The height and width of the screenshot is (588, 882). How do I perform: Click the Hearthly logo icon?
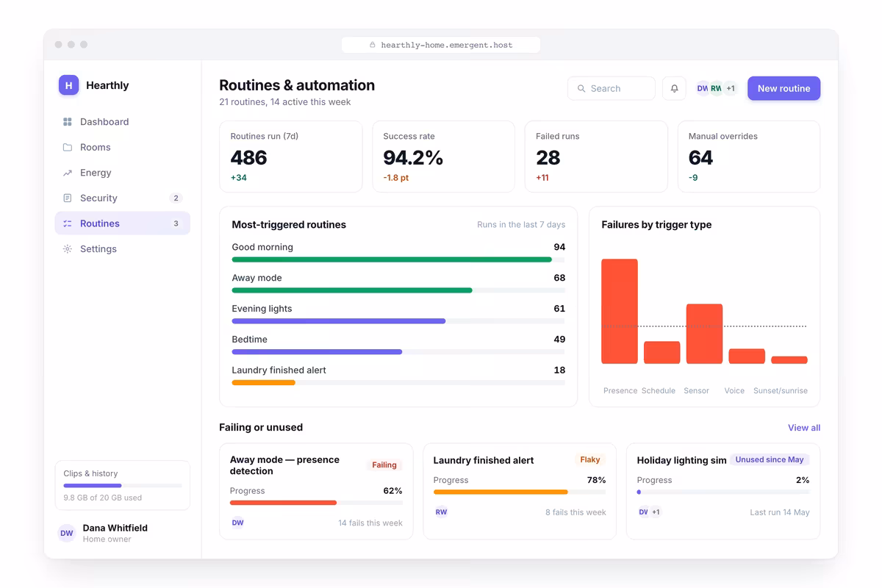tap(68, 85)
